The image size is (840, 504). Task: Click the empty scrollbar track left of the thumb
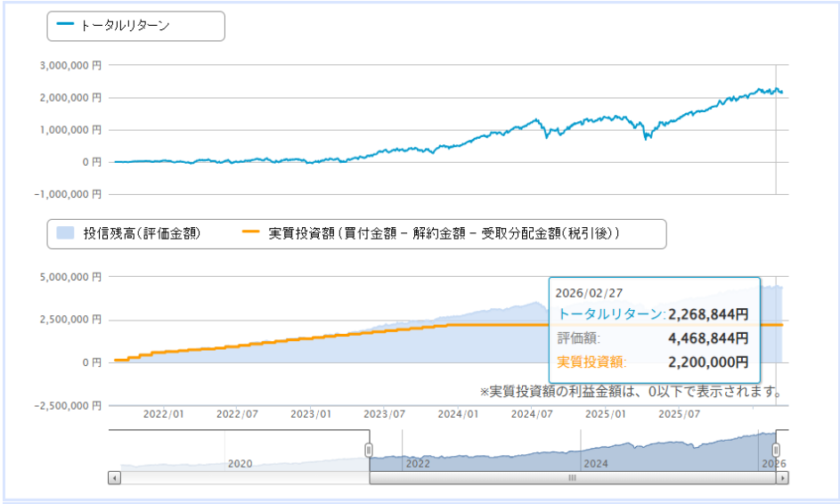(x=241, y=478)
